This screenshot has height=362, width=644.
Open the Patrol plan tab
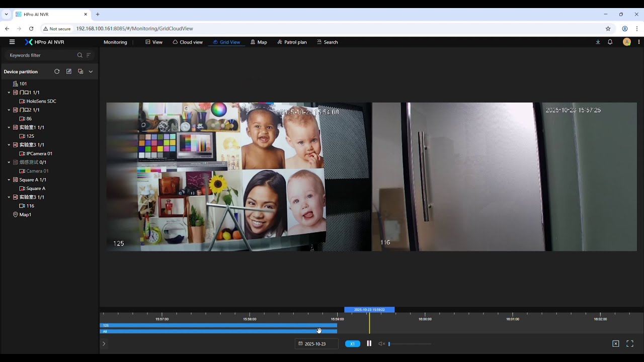(292, 42)
